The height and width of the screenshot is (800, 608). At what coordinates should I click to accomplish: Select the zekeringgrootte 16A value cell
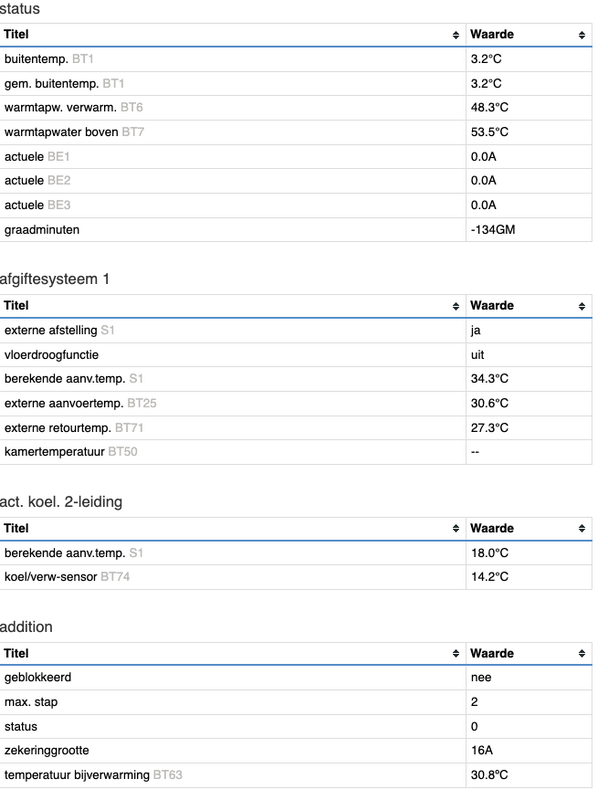pyautogui.click(x=481, y=751)
